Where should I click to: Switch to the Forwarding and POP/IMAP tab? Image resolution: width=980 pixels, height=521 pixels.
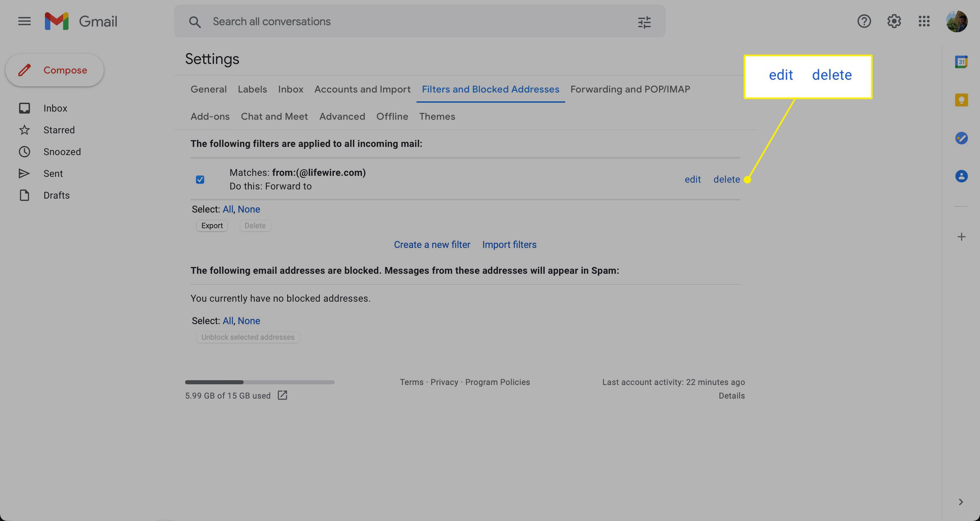(x=630, y=89)
